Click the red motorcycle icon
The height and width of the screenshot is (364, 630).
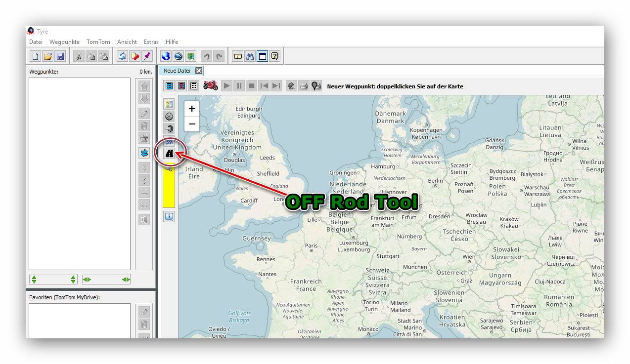[211, 85]
